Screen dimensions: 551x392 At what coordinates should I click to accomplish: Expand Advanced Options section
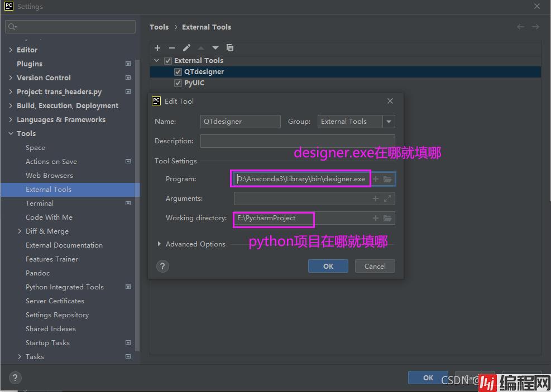coord(160,244)
